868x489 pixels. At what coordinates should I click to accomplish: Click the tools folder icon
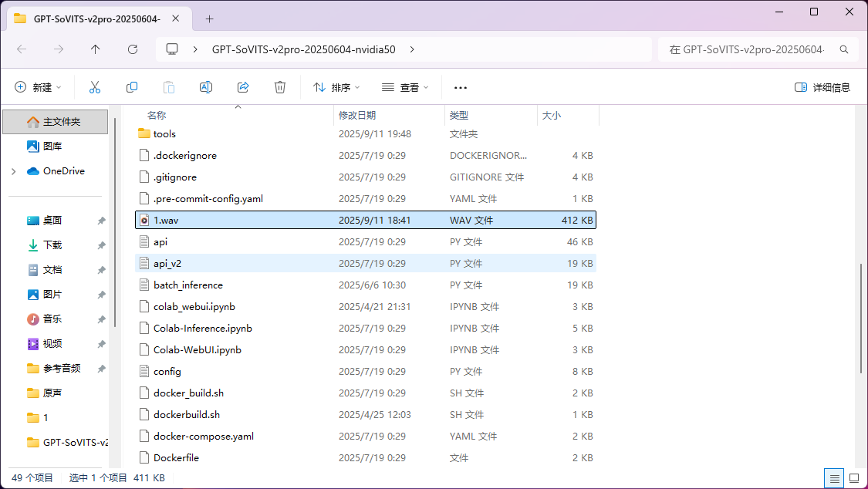144,133
